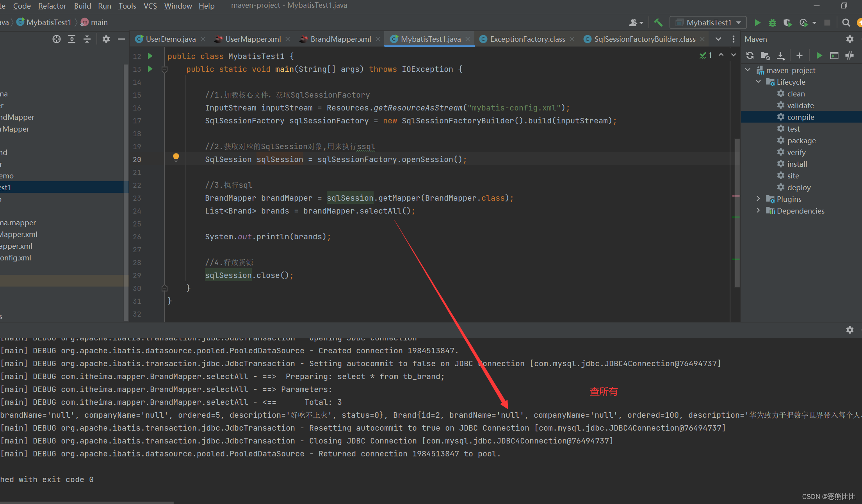
Task: Open project panel options gear
Action: click(x=106, y=39)
